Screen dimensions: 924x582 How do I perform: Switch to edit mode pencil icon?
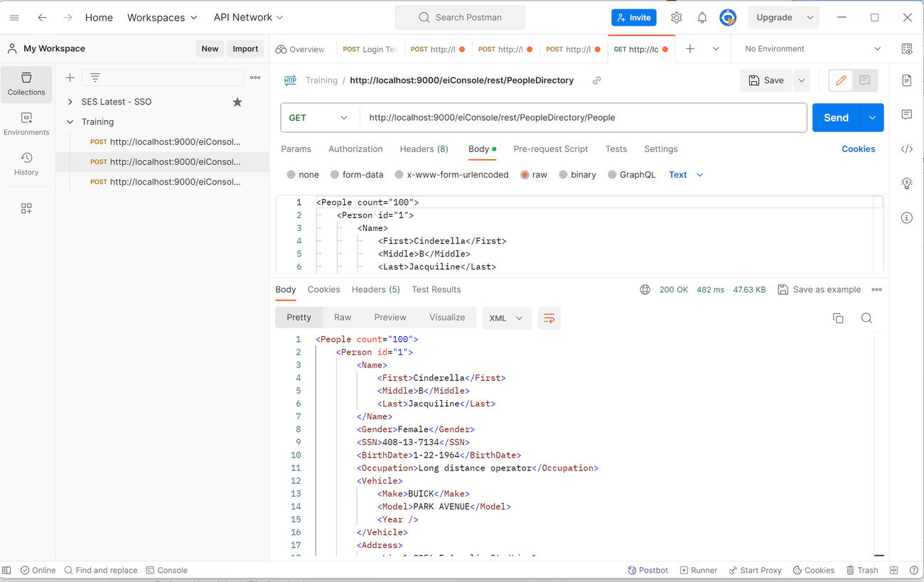841,80
